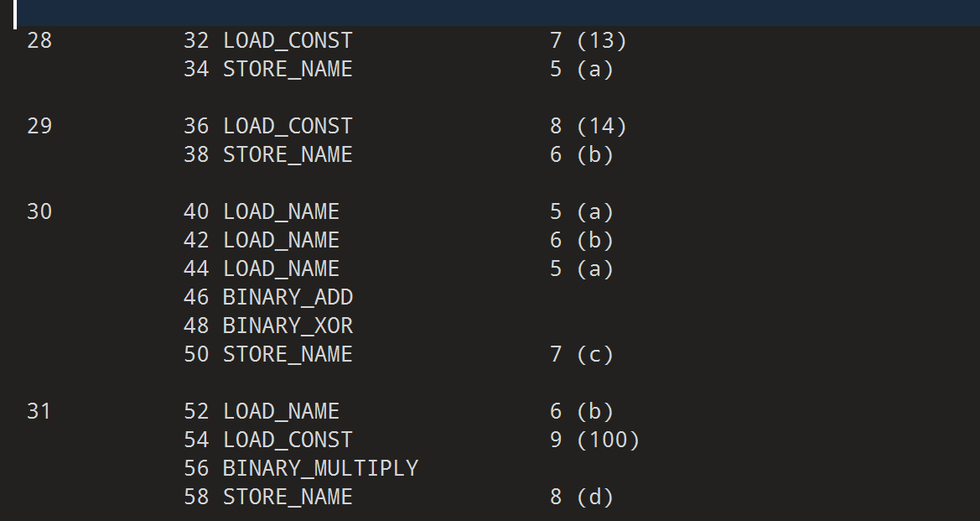Click the constant value (13)
The image size is (980, 521).
point(601,40)
